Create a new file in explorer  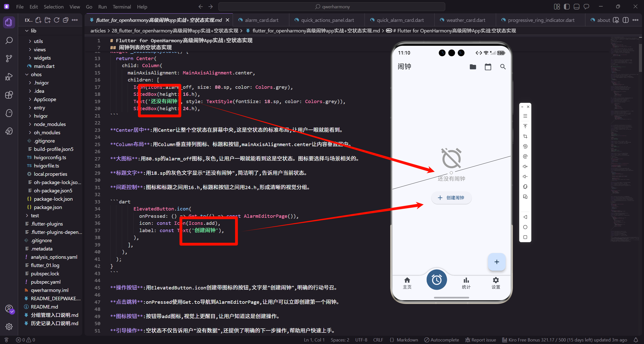click(x=38, y=20)
